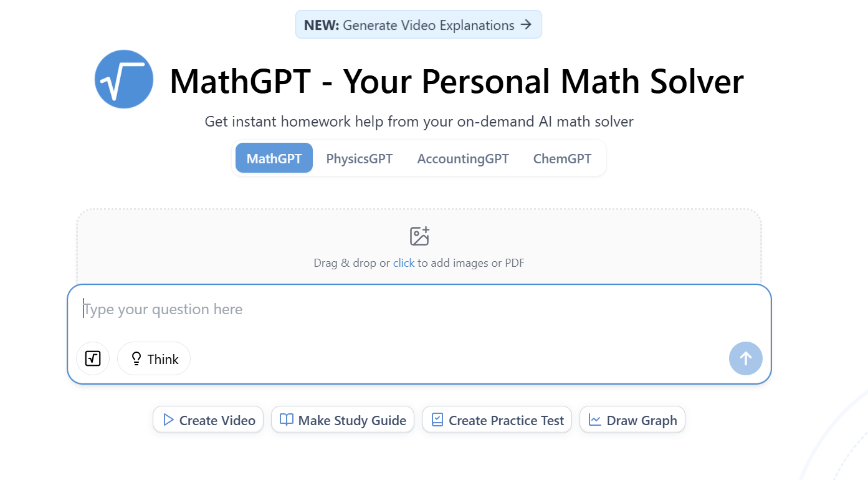Switch to the PhysicsGPT tab
The width and height of the screenshot is (868, 480).
(360, 158)
